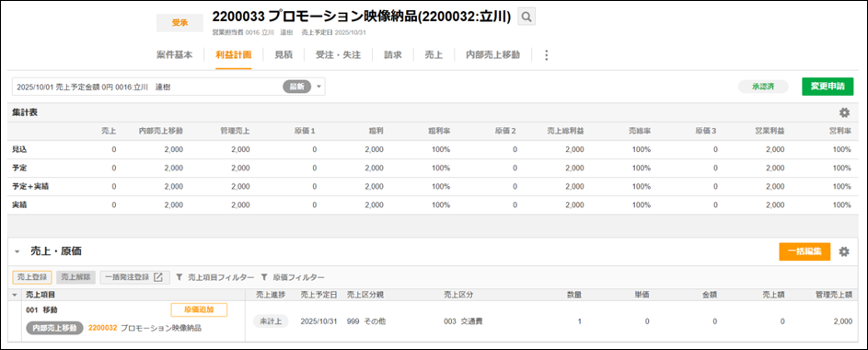Click the 管理売上額 column header
The image size is (868, 350).
point(834,295)
